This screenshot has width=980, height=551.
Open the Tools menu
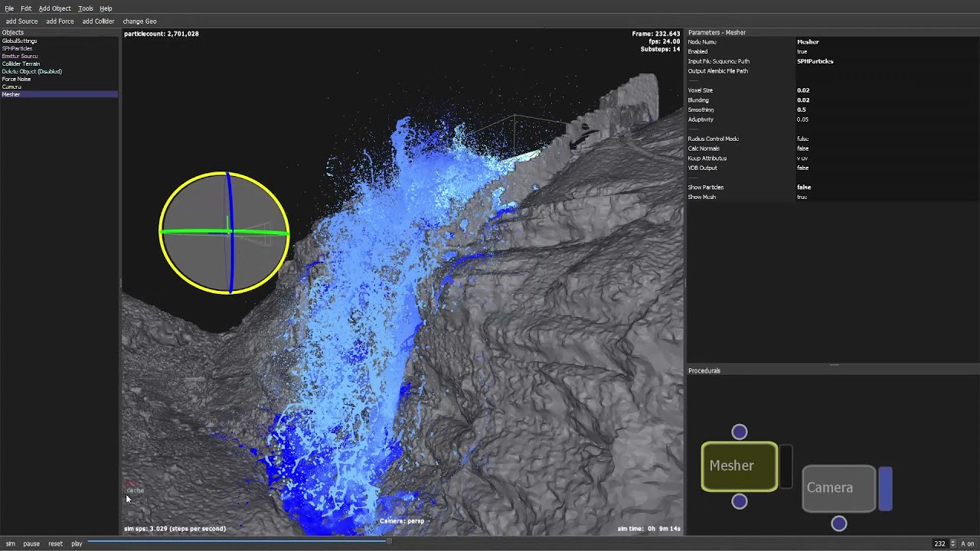coord(86,8)
